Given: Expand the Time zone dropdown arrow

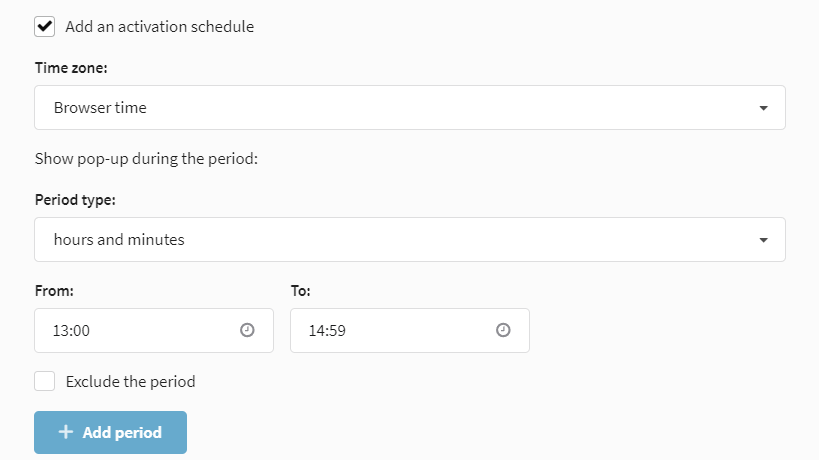Looking at the screenshot, I should click(x=764, y=108).
